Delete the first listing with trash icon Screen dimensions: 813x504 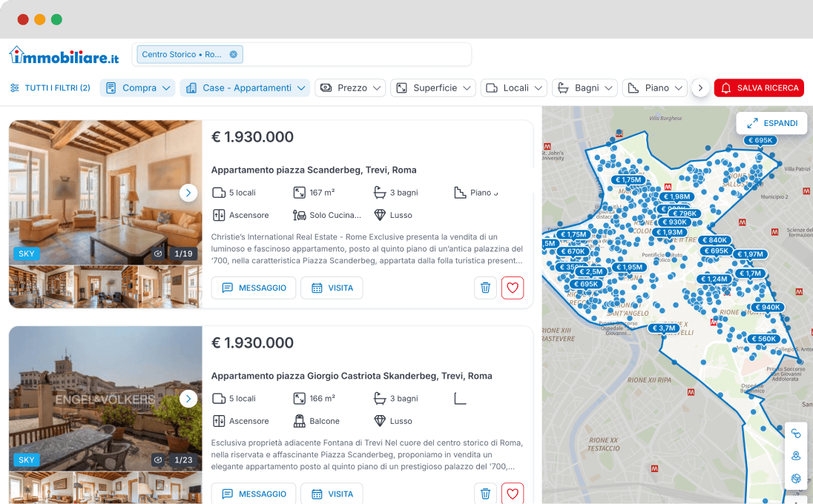(x=485, y=288)
